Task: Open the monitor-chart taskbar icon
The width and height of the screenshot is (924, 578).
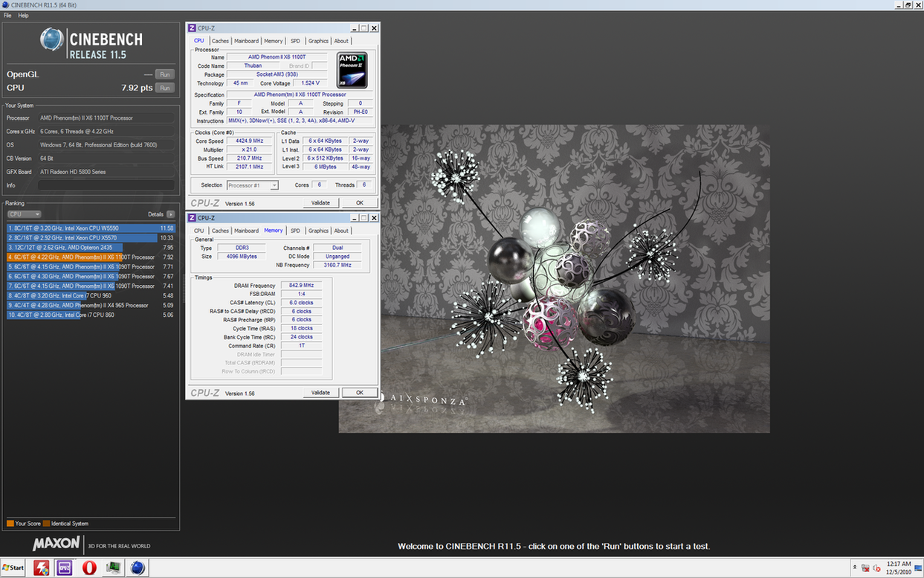Action: pos(113,568)
